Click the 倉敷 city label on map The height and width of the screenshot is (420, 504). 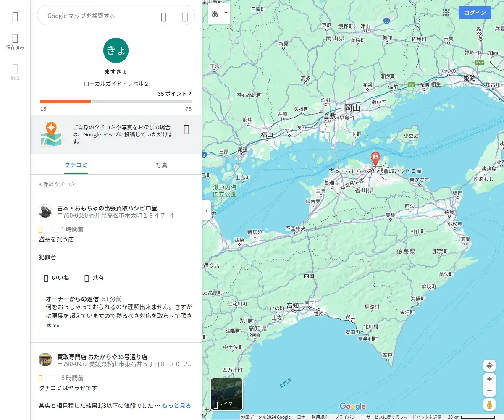(330, 116)
